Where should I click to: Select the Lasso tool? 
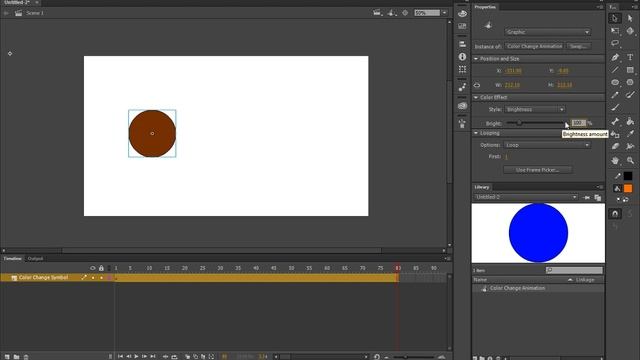pos(615,43)
